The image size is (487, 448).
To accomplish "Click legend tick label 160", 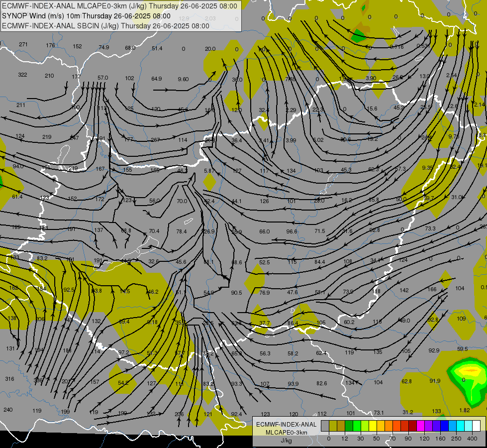I will pyautogui.click(x=440, y=439).
